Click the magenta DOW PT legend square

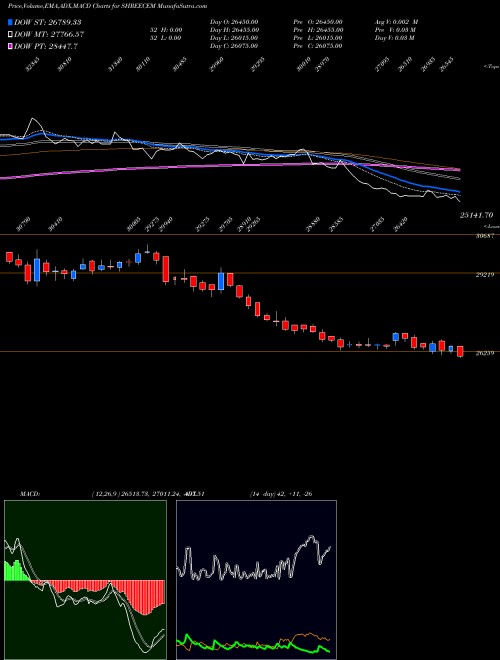10,46
